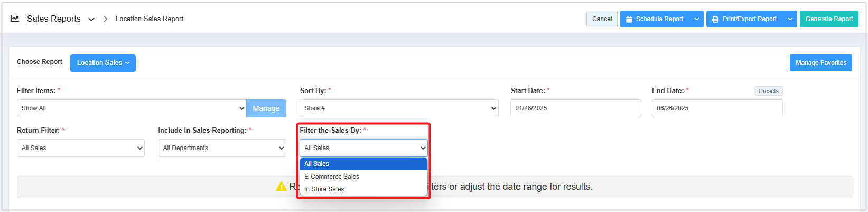Open the Sort By Store # dropdown
868x212 pixels.
[399, 108]
